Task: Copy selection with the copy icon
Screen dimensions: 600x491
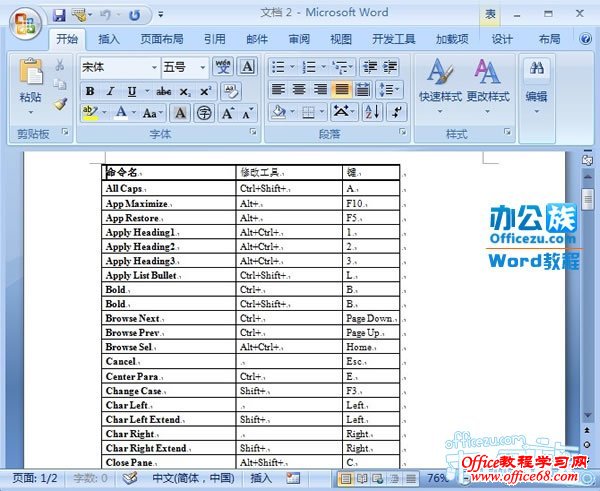Action: (60, 84)
